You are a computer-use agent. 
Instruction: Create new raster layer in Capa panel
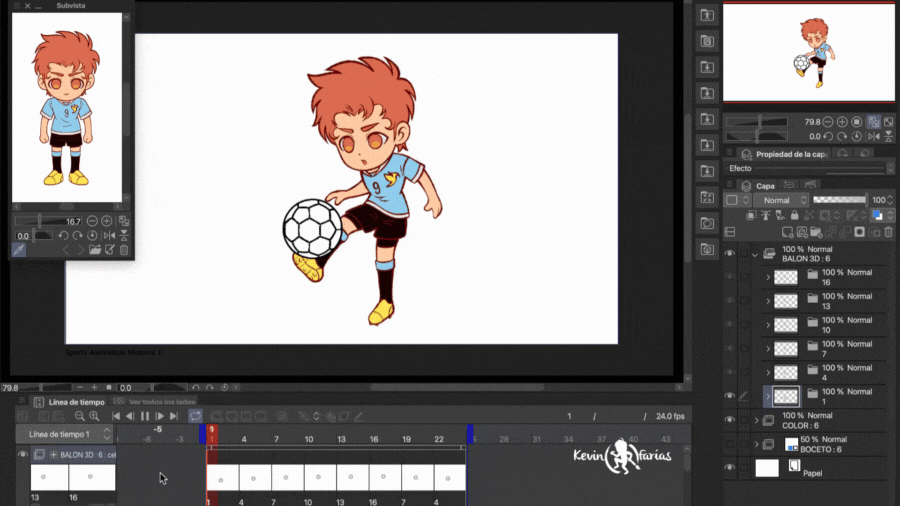pyautogui.click(x=788, y=232)
